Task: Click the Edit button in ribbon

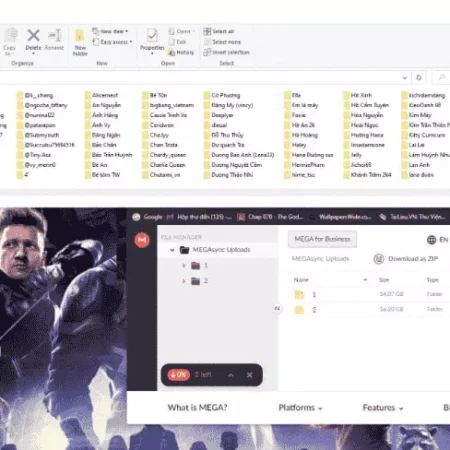Action: point(177,42)
